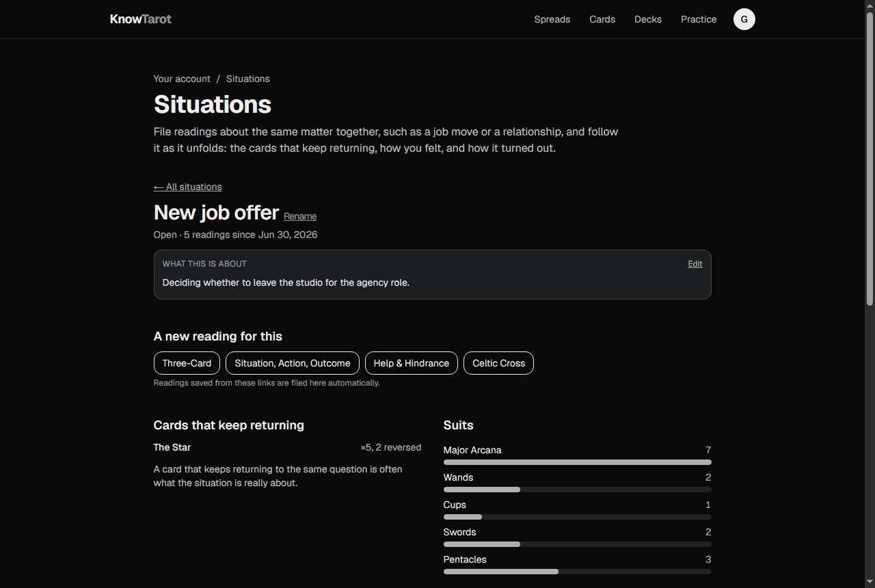Open the Cards nav item
This screenshot has width=875, height=588.
[602, 19]
